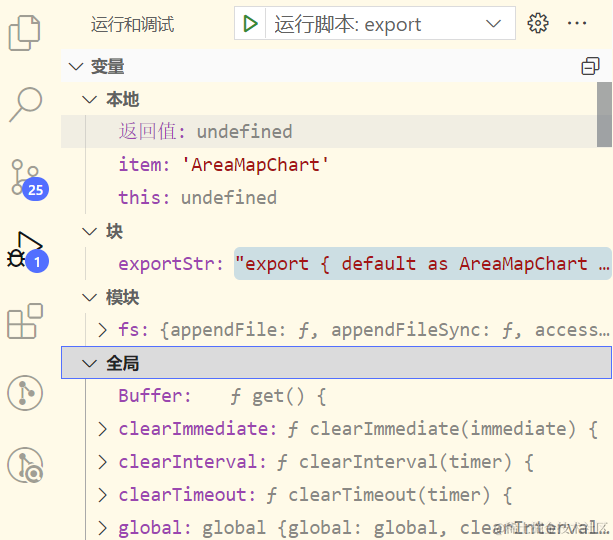Screen dimensions: 613x540
Task: Open Source Control view with 25 badge
Action: point(28,179)
